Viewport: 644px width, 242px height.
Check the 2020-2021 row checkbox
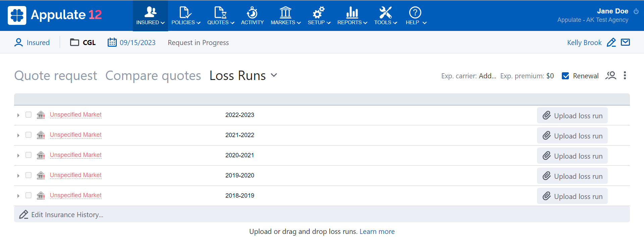[29, 155]
